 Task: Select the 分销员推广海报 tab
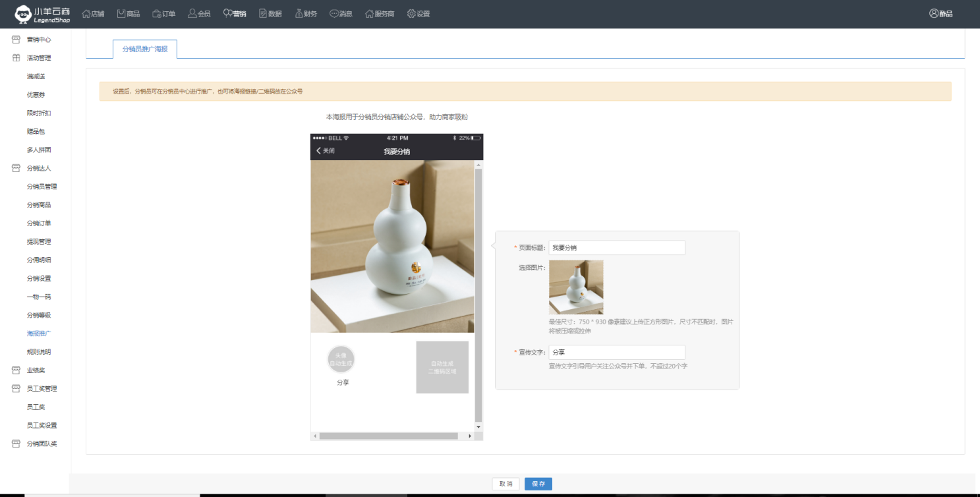(x=144, y=49)
